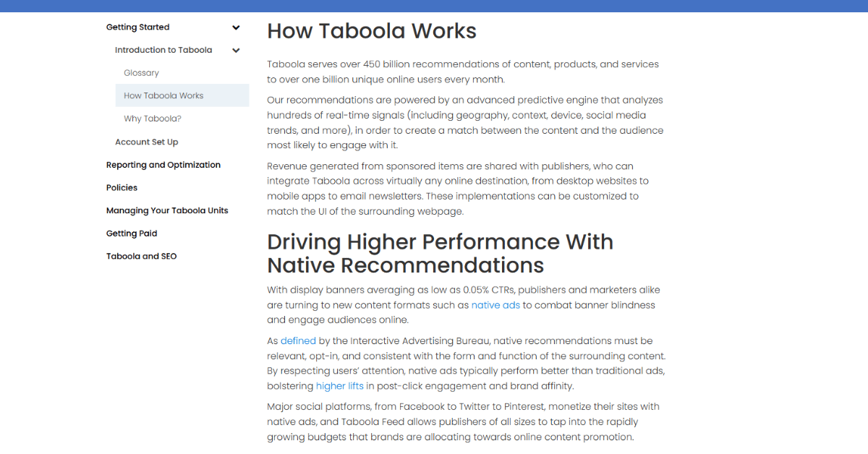The image size is (868, 454).
Task: Open the Why Taboola? page
Action: 153,119
